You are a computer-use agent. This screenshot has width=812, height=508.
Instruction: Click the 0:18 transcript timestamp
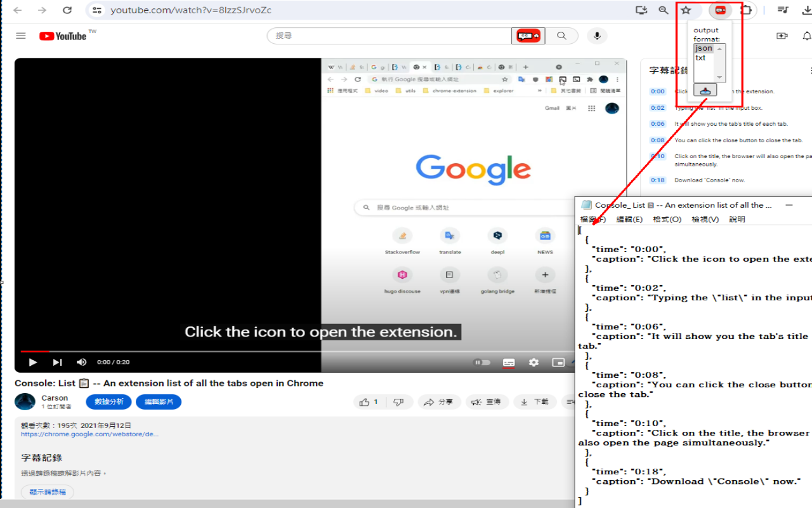click(658, 180)
